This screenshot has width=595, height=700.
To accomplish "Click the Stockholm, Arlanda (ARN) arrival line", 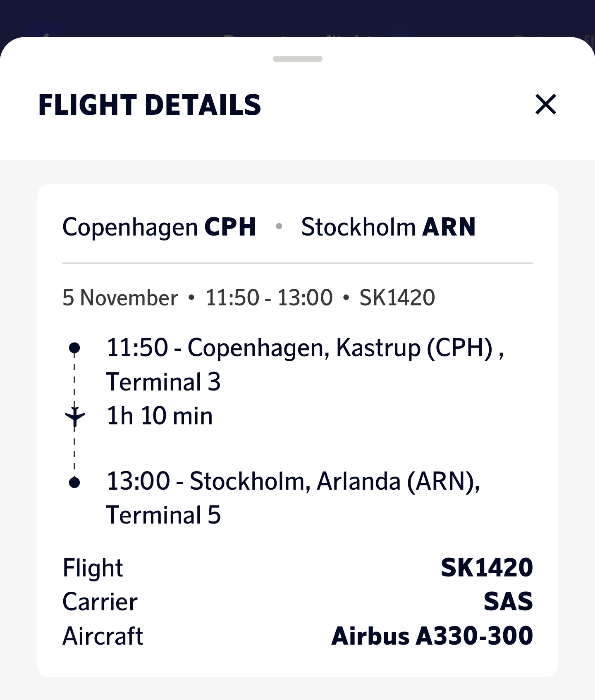I will 293,481.
